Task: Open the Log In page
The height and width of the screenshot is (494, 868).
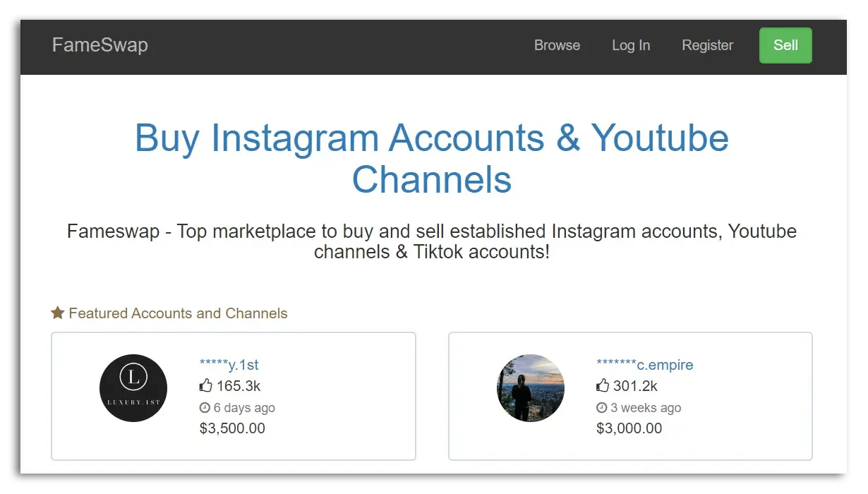Action: tap(630, 45)
